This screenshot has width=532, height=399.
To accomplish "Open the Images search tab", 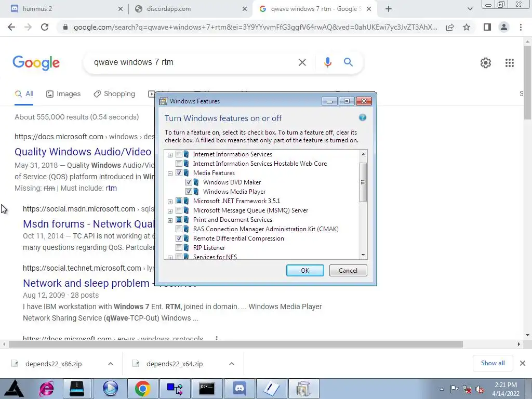I will pyautogui.click(x=63, y=94).
